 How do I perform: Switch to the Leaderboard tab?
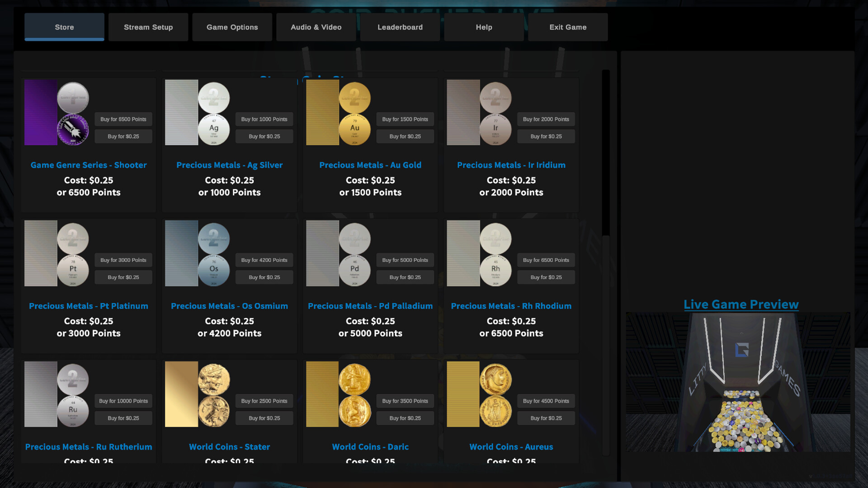pyautogui.click(x=400, y=27)
